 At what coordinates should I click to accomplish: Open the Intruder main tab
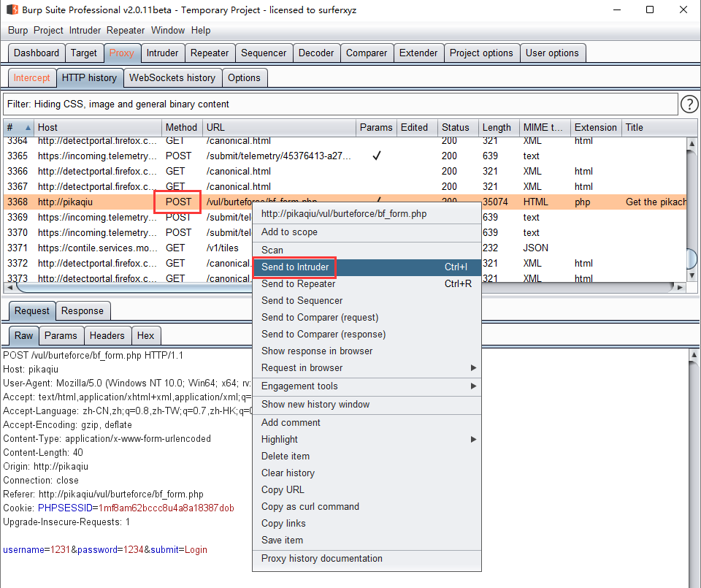(162, 53)
